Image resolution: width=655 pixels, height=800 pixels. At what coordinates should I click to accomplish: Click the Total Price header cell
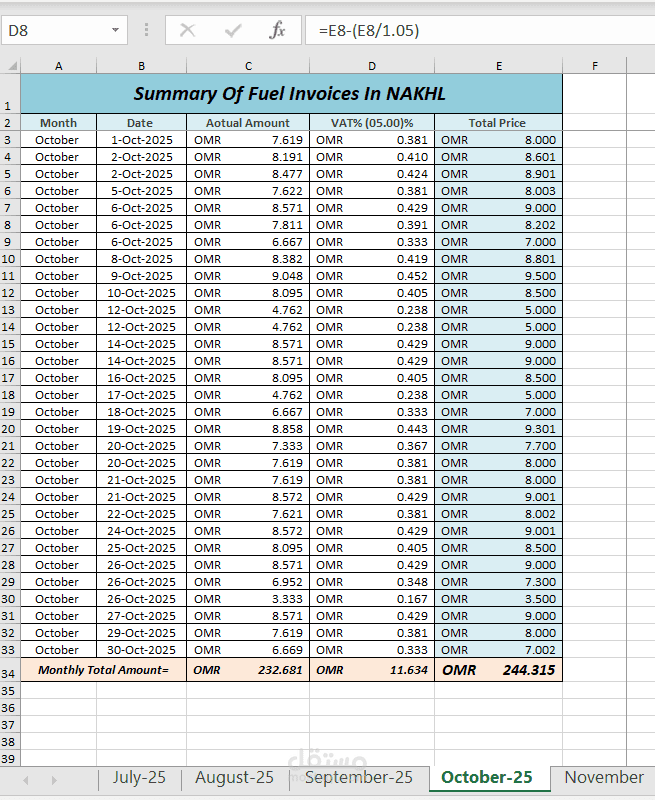498,123
